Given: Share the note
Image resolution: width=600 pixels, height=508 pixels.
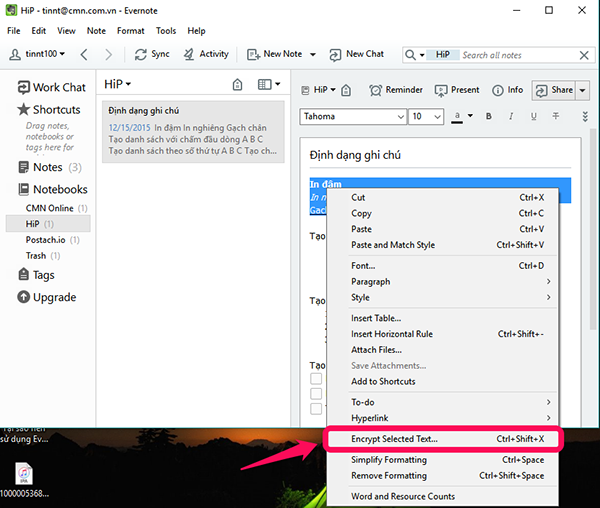Looking at the screenshot, I should click(x=554, y=90).
